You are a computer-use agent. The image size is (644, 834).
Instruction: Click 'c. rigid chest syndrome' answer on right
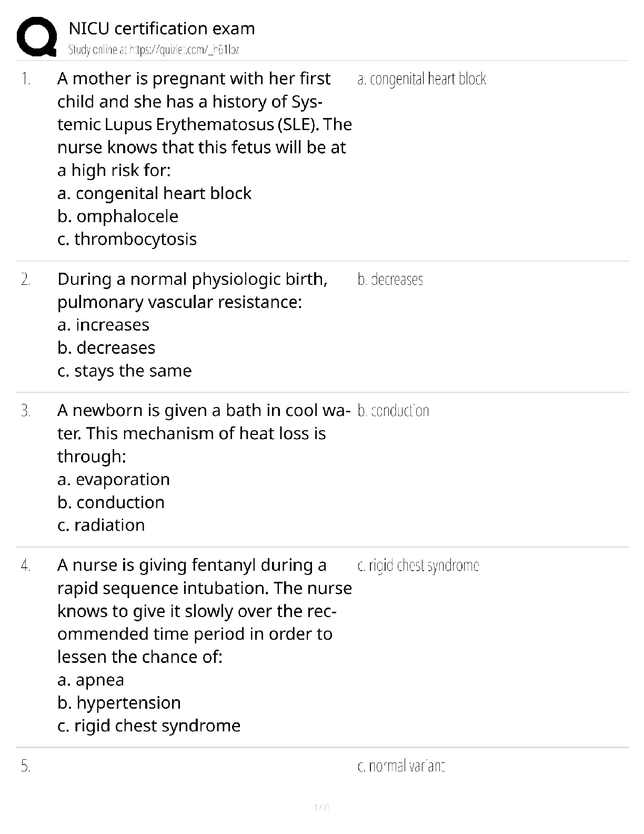(418, 565)
